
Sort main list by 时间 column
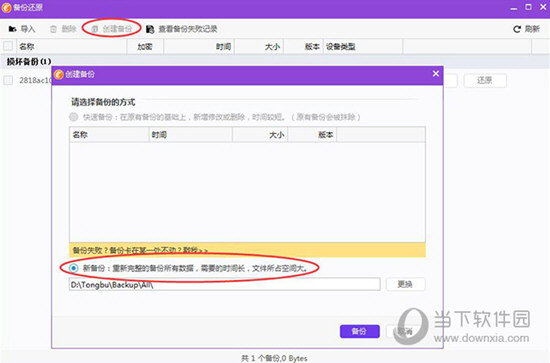[x=199, y=47]
